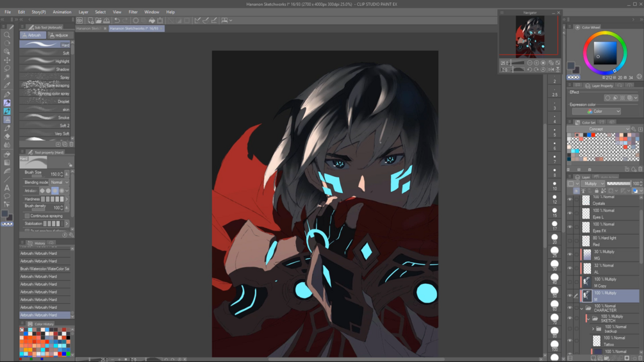The image size is (644, 362).
Task: Select the redjuice sub tool group
Action: [x=60, y=35]
